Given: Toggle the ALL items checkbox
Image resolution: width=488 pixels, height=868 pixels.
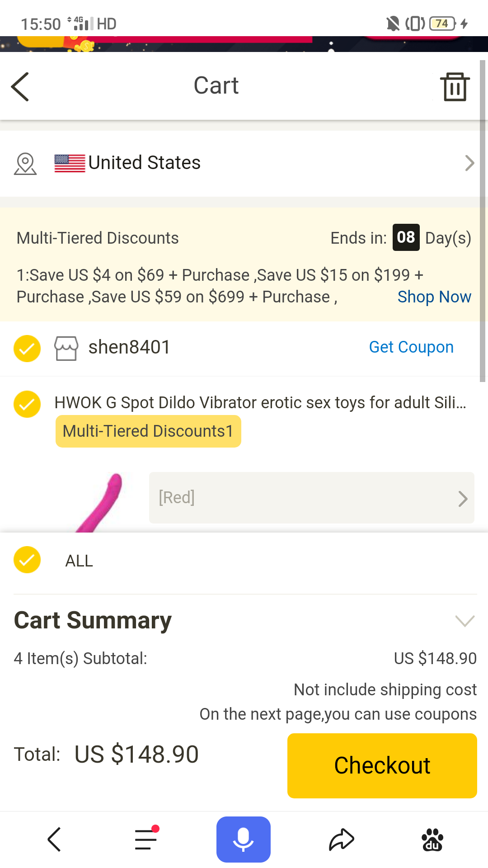Looking at the screenshot, I should pos(27,560).
